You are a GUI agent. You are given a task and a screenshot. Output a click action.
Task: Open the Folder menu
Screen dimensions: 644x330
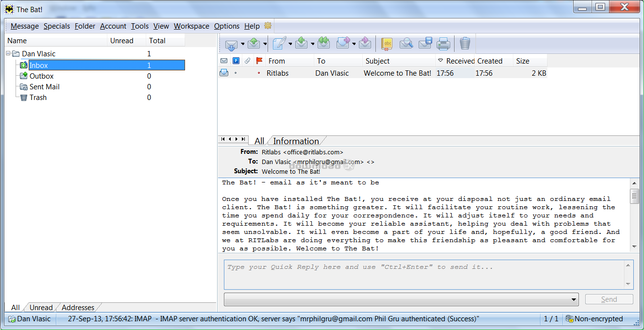click(x=85, y=26)
